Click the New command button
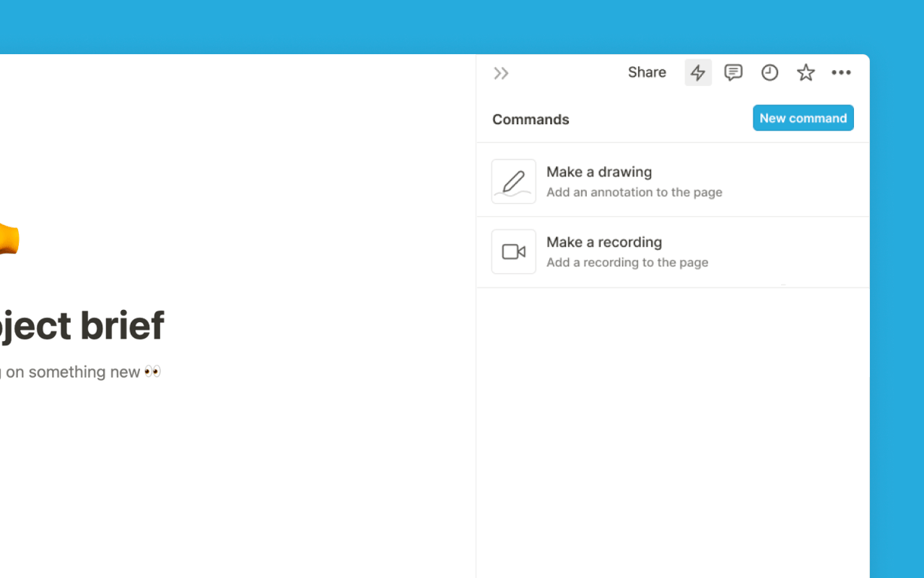924x578 pixels. 803,118
